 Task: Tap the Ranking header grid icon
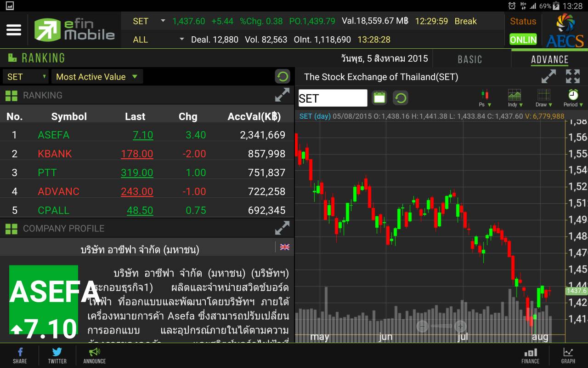point(11,96)
